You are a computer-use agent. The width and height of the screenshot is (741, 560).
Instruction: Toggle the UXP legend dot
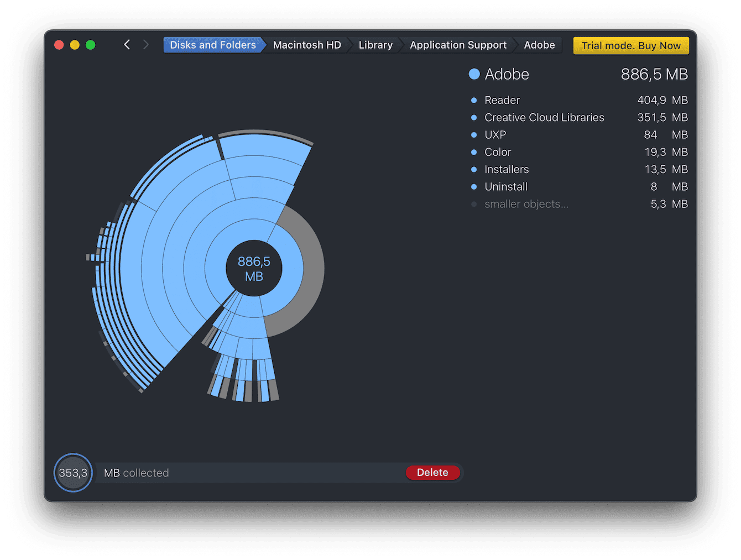point(474,135)
